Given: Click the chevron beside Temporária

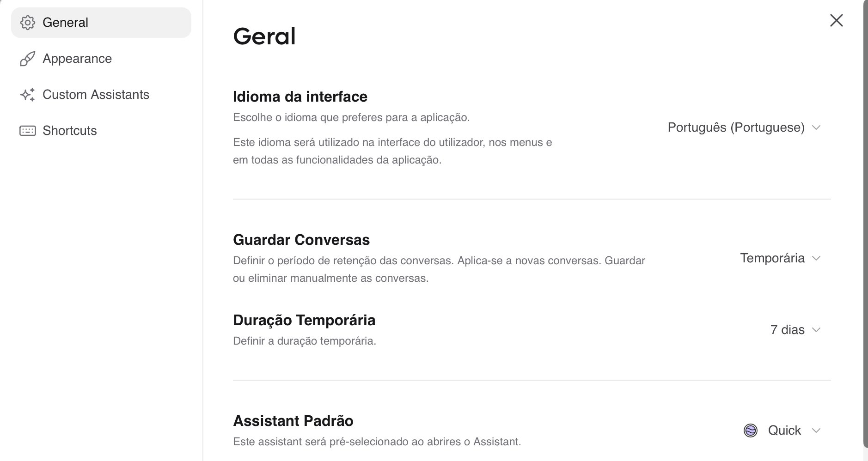Looking at the screenshot, I should 816,258.
